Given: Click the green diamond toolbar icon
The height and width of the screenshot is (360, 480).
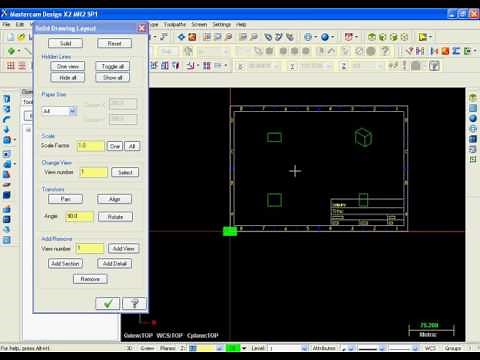Looking at the screenshot, I should tap(11, 51).
